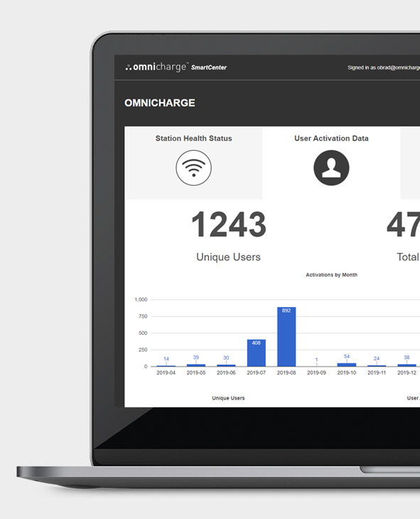Click the 2019-04 axis label
This screenshot has height=519, width=420.
(x=166, y=373)
